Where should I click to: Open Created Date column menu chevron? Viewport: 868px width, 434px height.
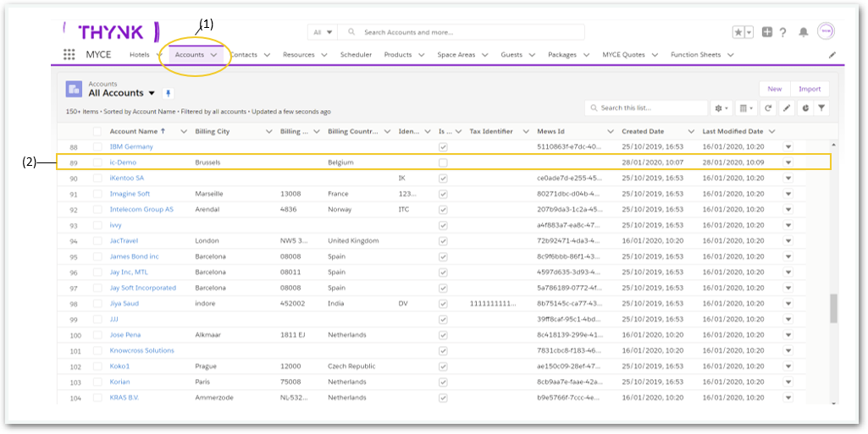tap(691, 132)
